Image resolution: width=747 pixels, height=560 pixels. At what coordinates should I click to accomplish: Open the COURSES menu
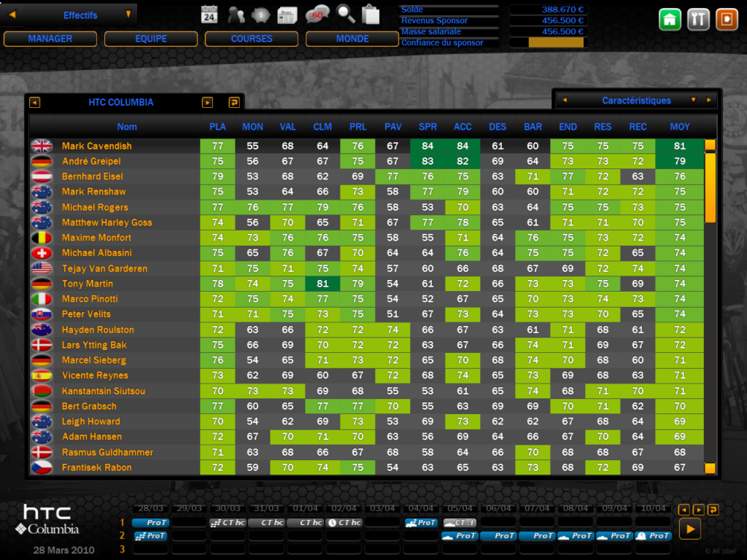pyautogui.click(x=252, y=39)
